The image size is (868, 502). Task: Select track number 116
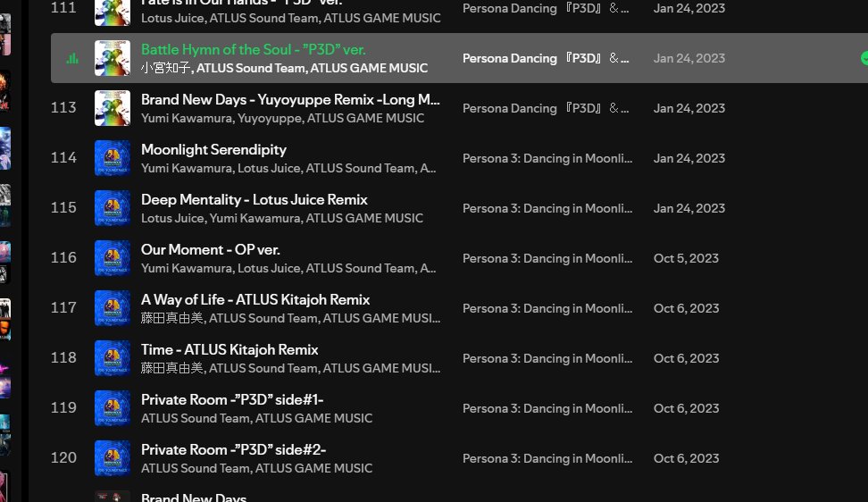pyautogui.click(x=63, y=257)
